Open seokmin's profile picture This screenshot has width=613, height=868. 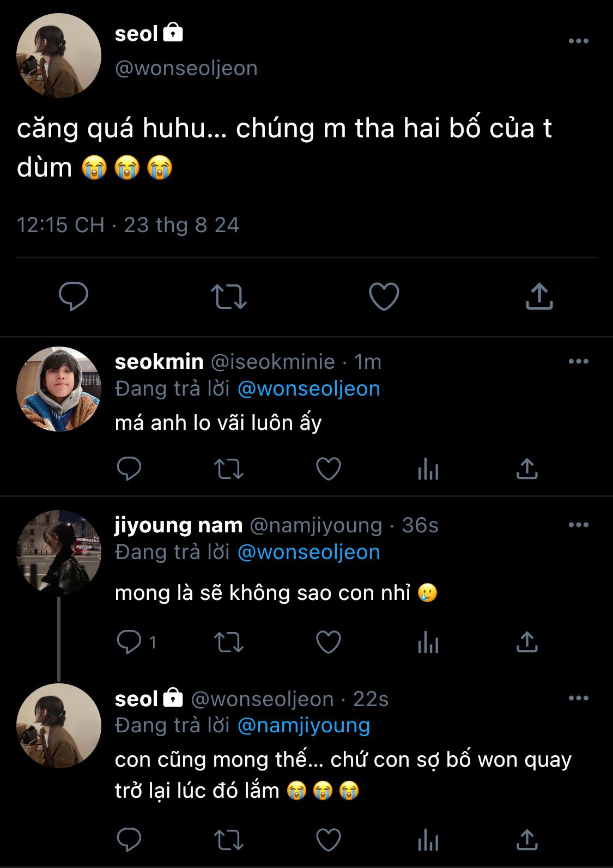(59, 389)
